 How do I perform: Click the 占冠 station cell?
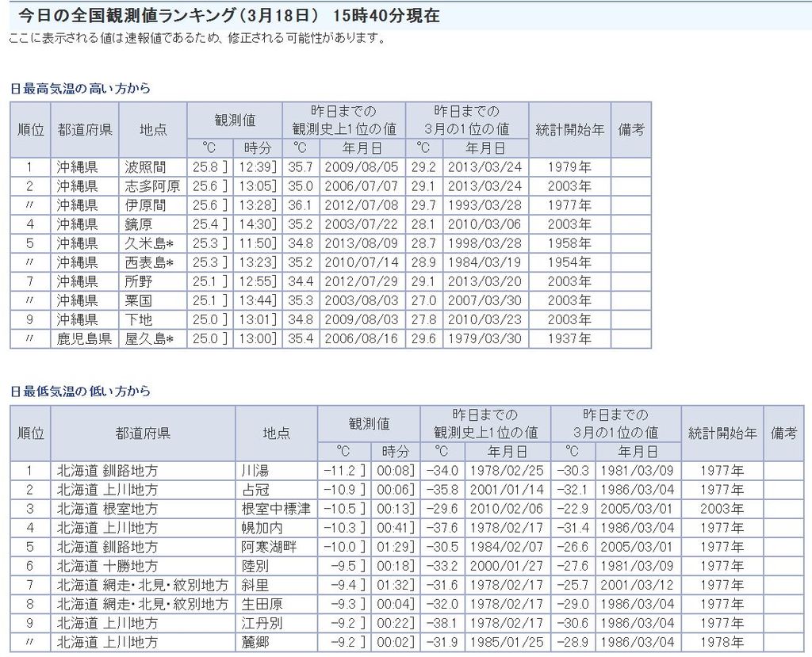(255, 490)
